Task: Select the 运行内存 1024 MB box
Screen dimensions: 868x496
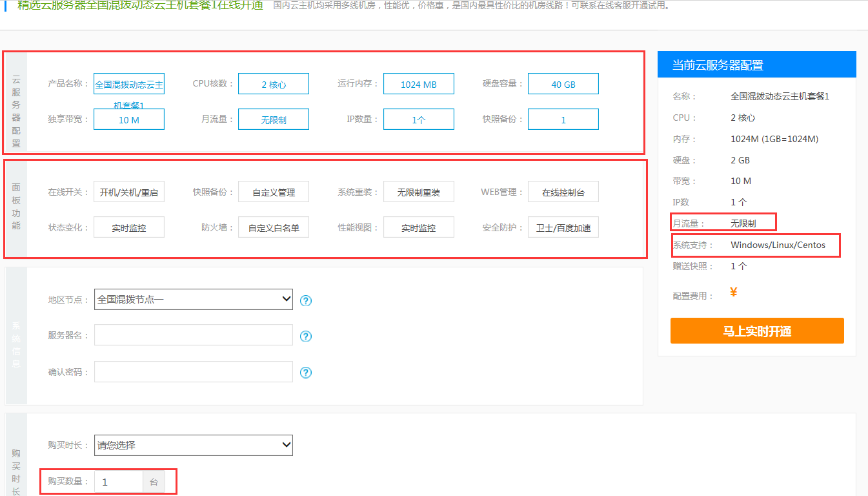Action: point(419,84)
